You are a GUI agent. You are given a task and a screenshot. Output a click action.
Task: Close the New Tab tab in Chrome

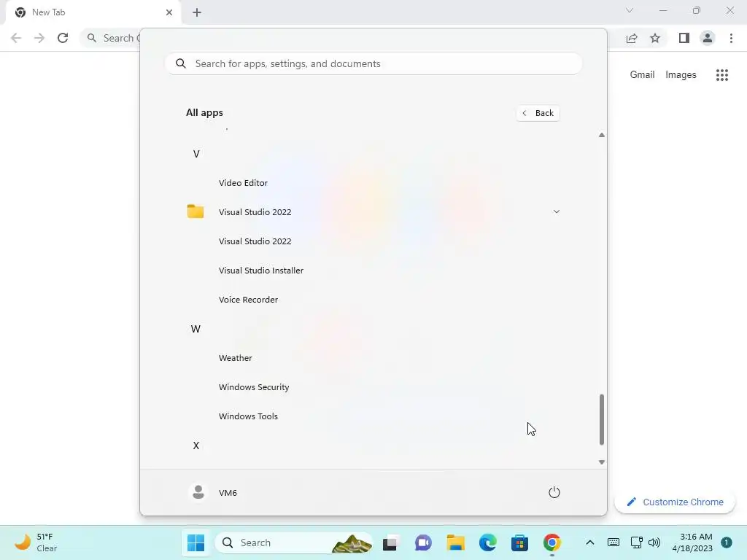click(x=169, y=12)
